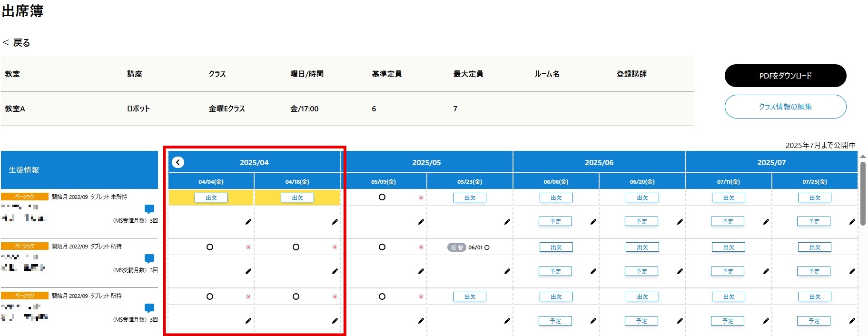Click third student's pencil icon under 04/18

click(335, 321)
